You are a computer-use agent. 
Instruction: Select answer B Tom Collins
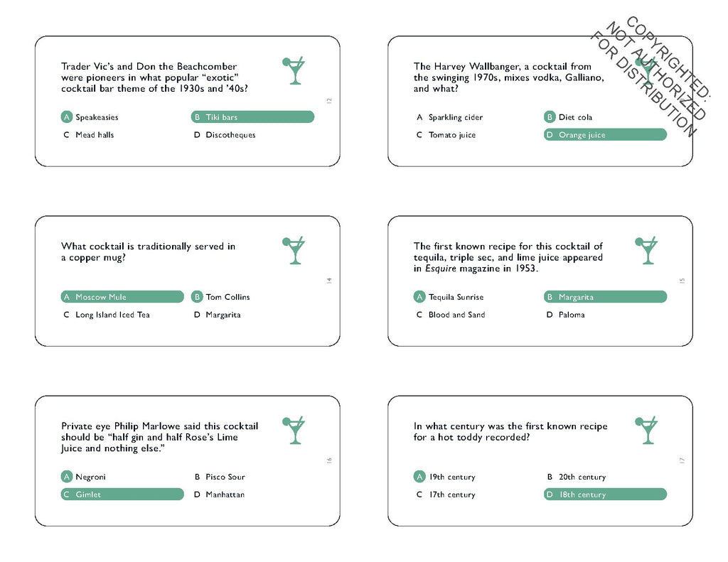pyautogui.click(x=221, y=296)
